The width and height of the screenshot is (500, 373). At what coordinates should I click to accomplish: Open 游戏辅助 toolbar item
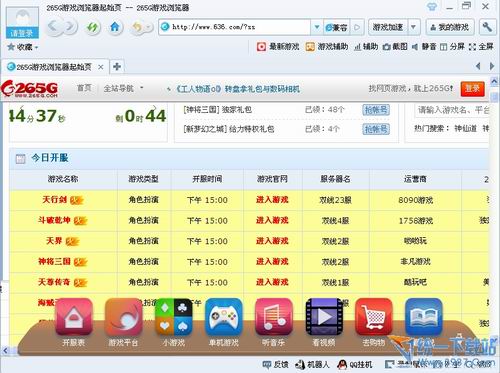(x=327, y=47)
